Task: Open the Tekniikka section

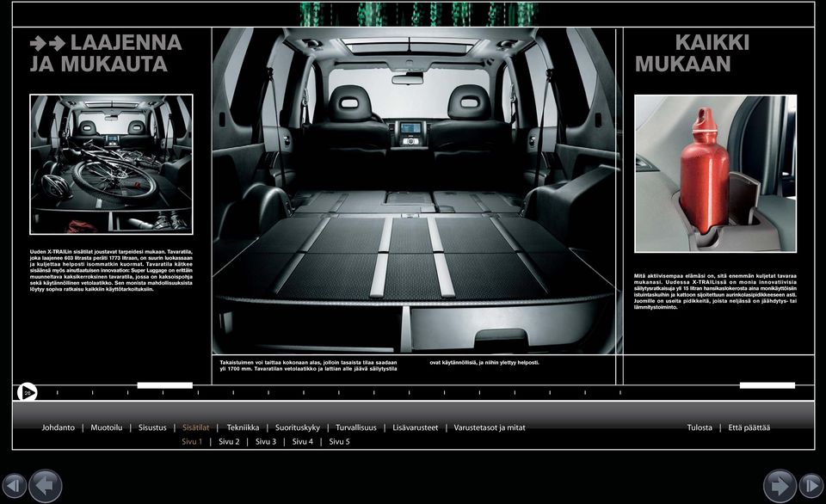Action: coord(243,427)
